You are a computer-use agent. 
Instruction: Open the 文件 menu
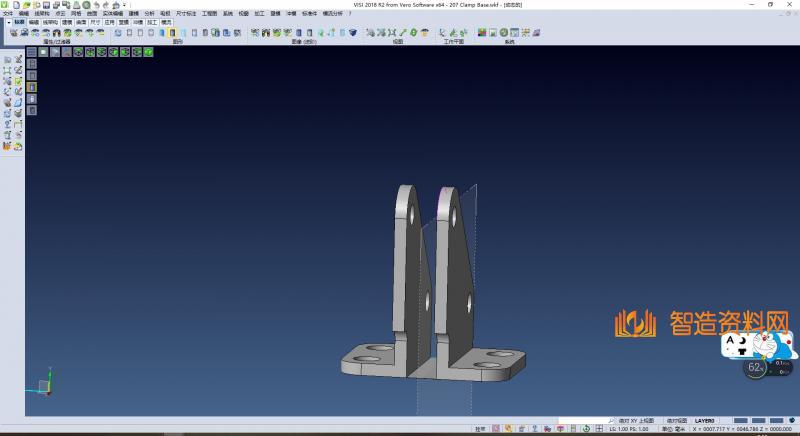(x=8, y=13)
